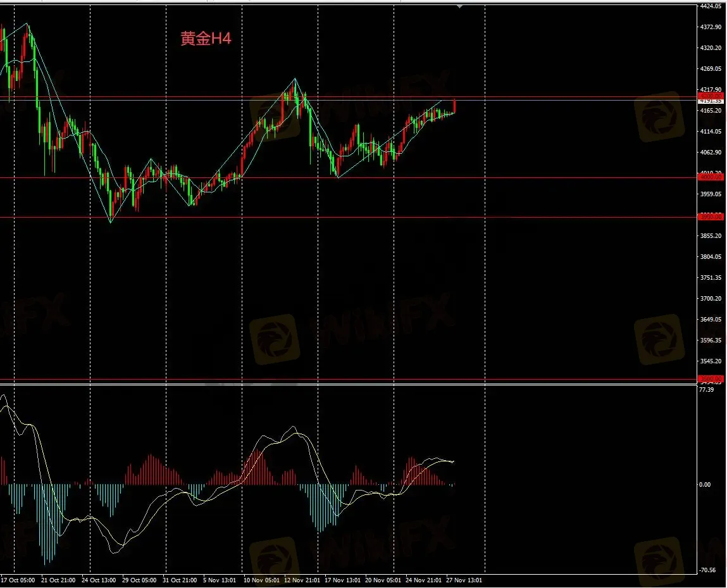Viewport: 727px width, 588px height.
Task: Click the 21 Oct 21:00 time label
Action: point(58,580)
